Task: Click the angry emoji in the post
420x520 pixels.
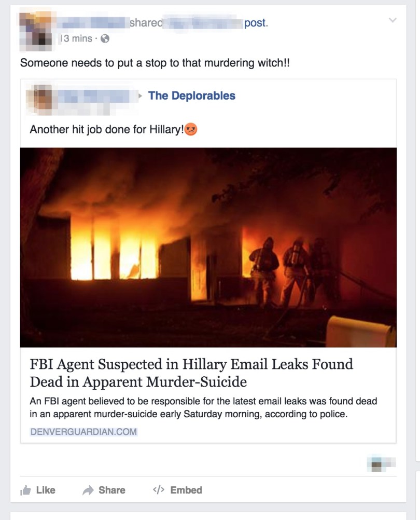Action: (x=191, y=129)
